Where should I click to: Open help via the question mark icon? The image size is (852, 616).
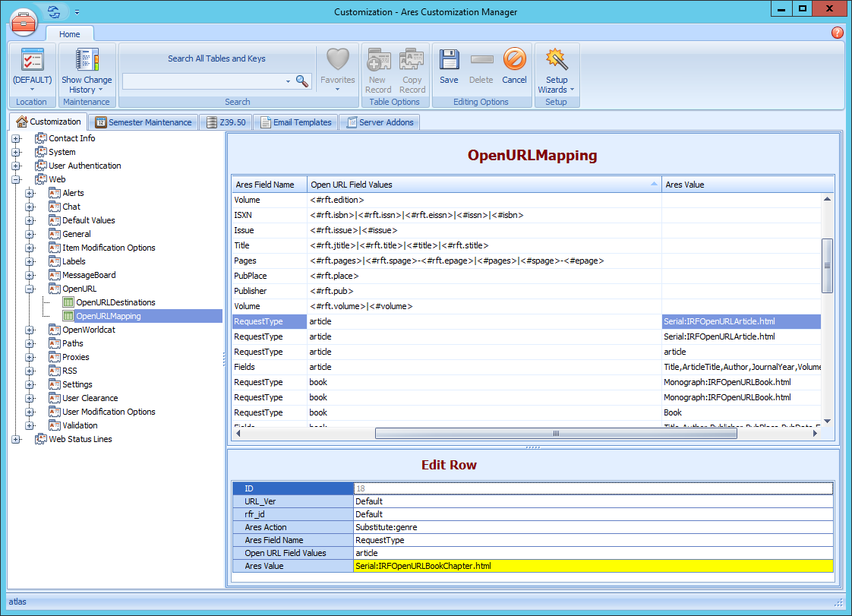pos(837,33)
